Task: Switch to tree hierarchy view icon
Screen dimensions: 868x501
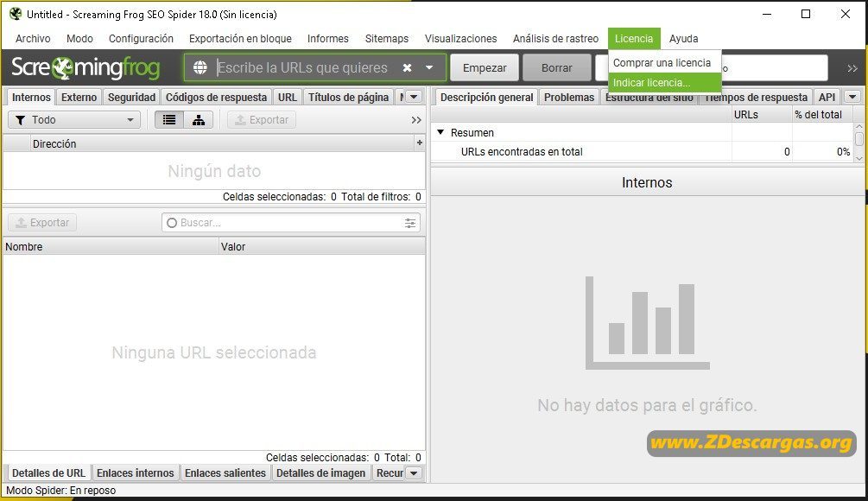Action: (x=198, y=119)
